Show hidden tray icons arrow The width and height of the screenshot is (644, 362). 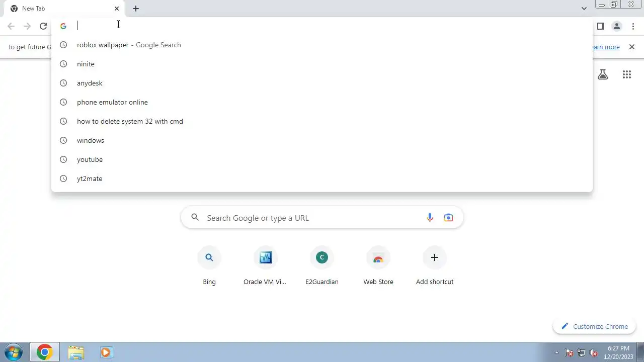556,352
